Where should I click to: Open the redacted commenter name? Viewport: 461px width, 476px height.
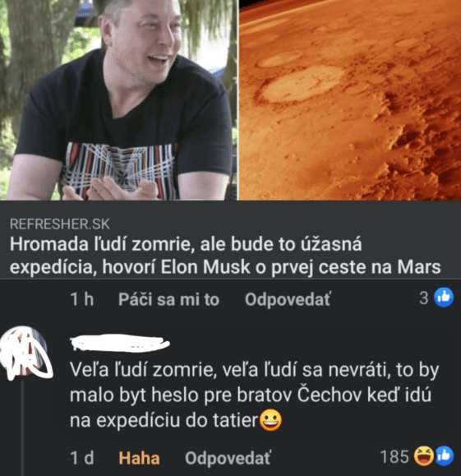[120, 343]
